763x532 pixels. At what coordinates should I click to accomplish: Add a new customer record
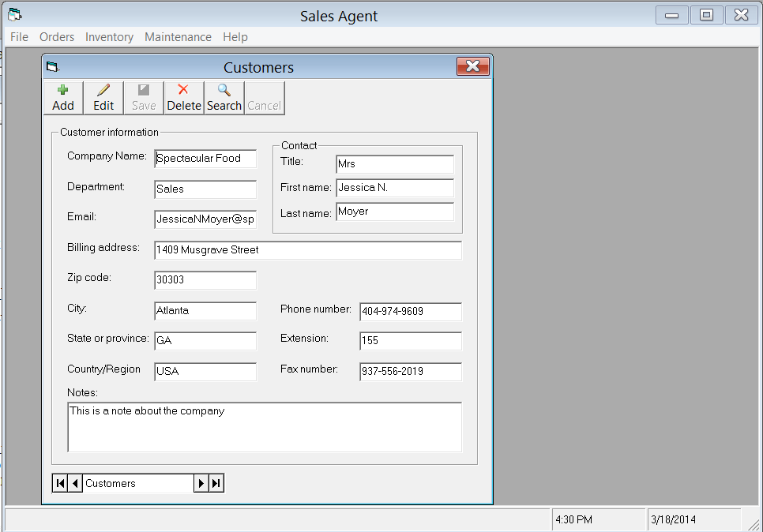click(x=62, y=96)
